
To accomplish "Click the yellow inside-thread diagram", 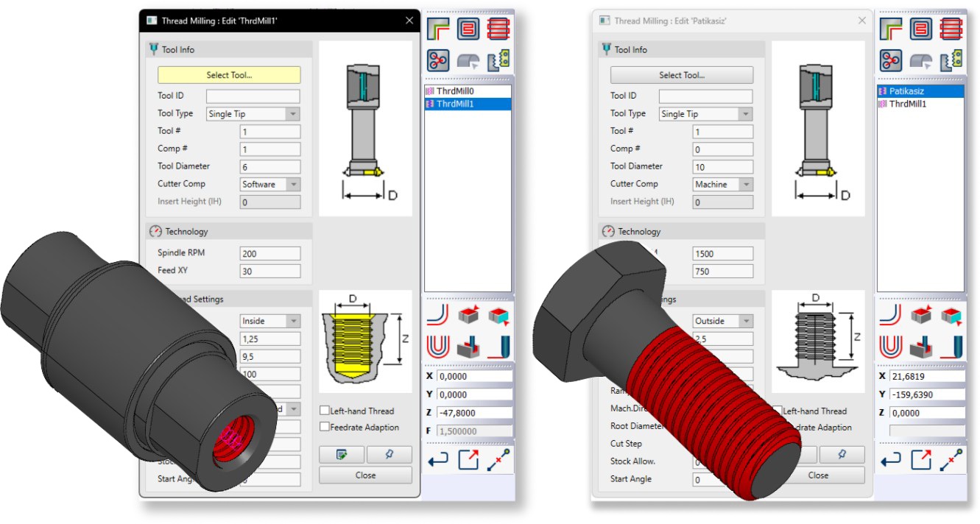I will 365,341.
